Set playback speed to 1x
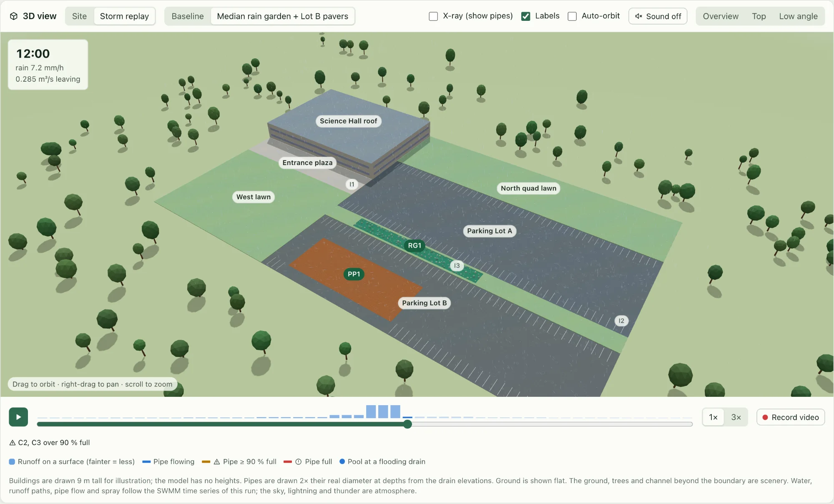The image size is (834, 504). click(713, 417)
